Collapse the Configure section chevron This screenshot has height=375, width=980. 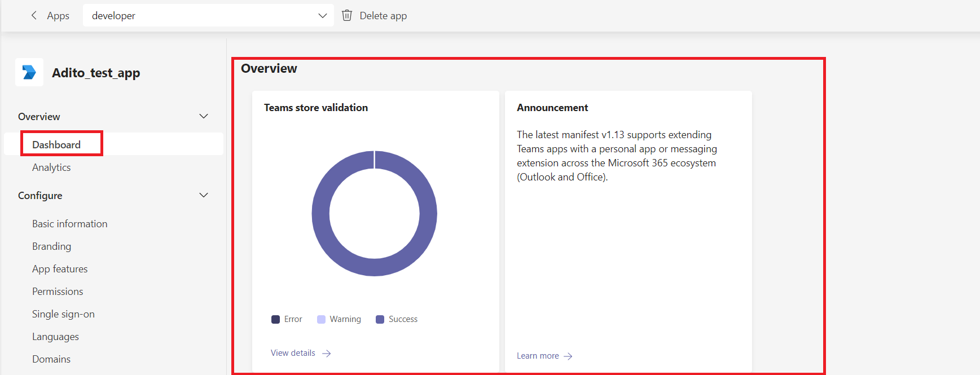(x=204, y=195)
